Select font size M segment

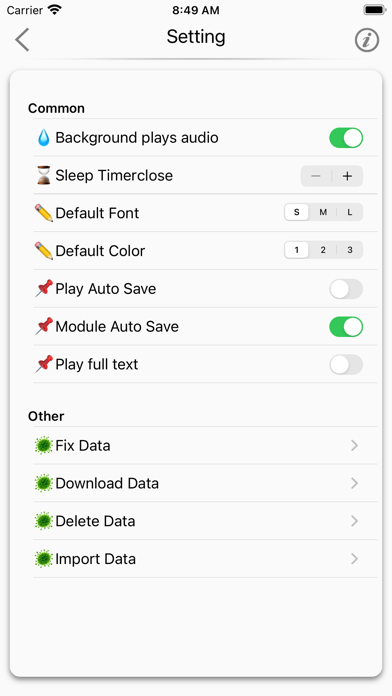(x=323, y=212)
